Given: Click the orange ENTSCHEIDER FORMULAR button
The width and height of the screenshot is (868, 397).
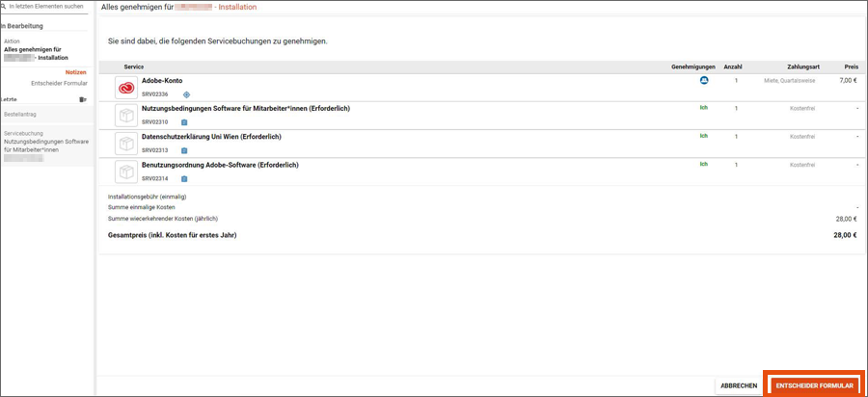Looking at the screenshot, I should (x=815, y=385).
